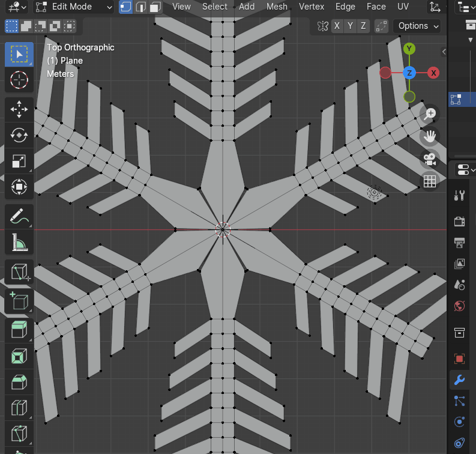Open the Object Constraints properties tab
Screen dimensions: 476x454
(459, 443)
